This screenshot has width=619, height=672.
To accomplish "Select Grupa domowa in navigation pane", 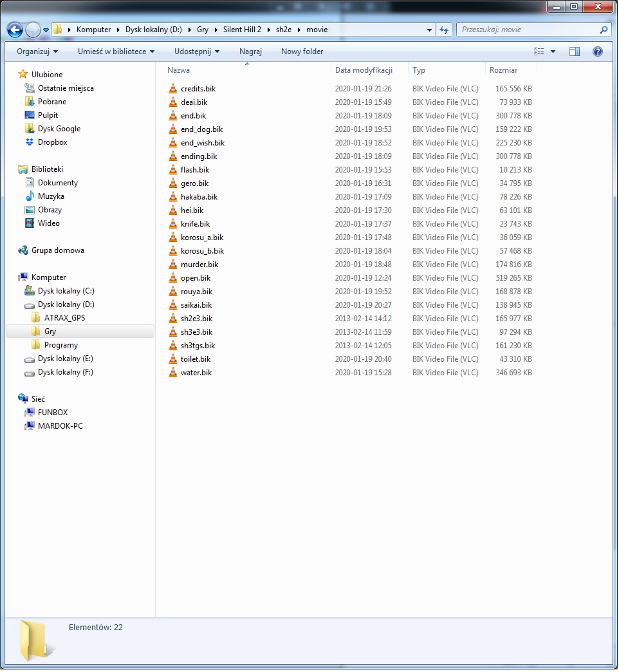I will click(51, 250).
